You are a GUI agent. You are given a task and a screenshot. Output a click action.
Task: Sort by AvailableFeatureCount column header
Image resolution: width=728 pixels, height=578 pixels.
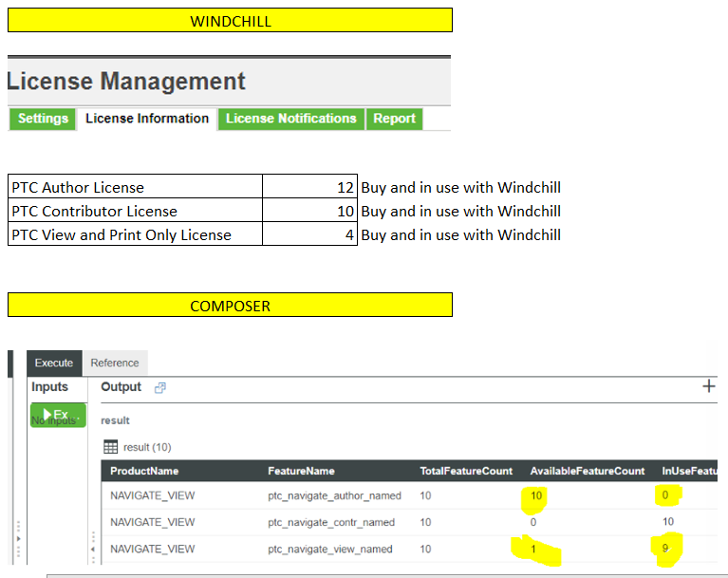pyautogui.click(x=588, y=471)
